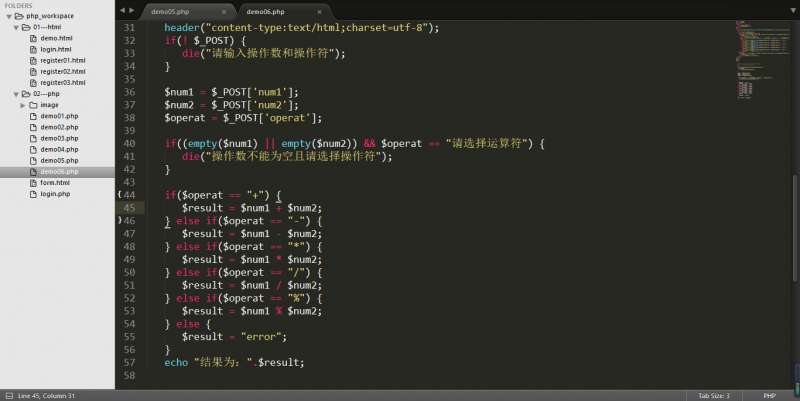Open PHP syntax selector in status bar

[769, 394]
